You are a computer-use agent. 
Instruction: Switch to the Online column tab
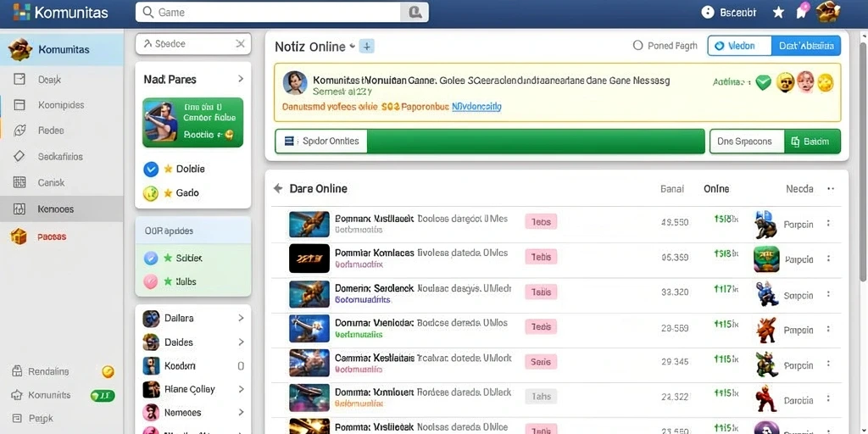716,189
